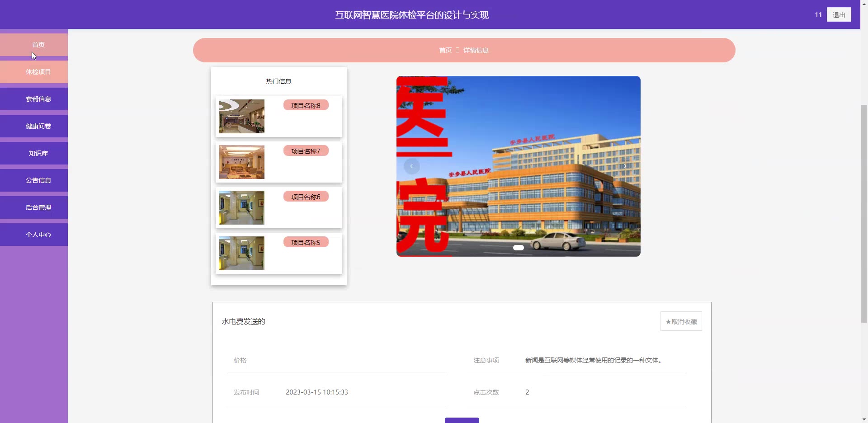Image resolution: width=868 pixels, height=423 pixels.
Task: Click the 点击次数 label
Action: tap(486, 392)
